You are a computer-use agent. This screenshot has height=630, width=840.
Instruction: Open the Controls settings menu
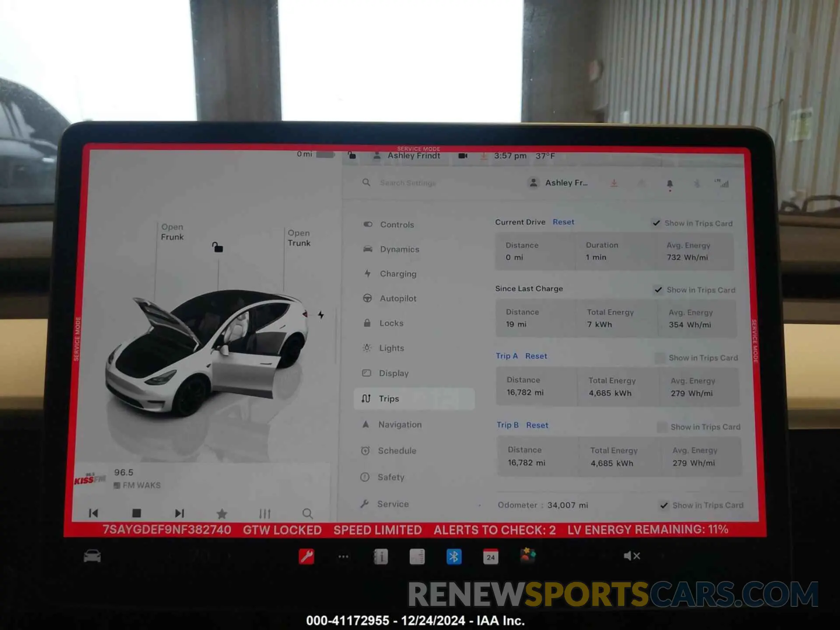(x=388, y=224)
